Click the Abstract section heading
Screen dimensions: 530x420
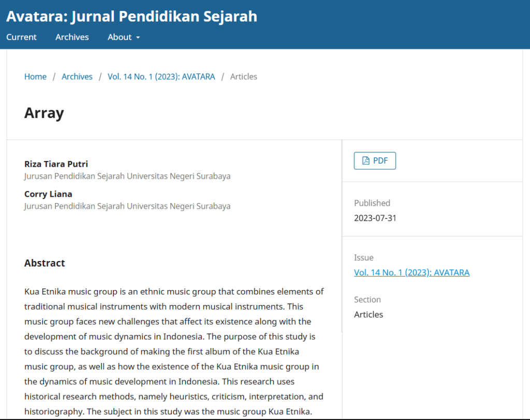click(x=45, y=263)
